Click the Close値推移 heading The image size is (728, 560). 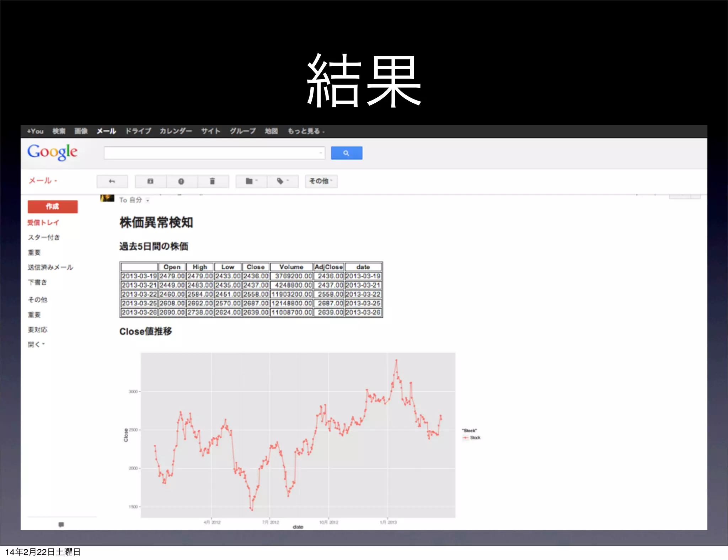point(146,332)
